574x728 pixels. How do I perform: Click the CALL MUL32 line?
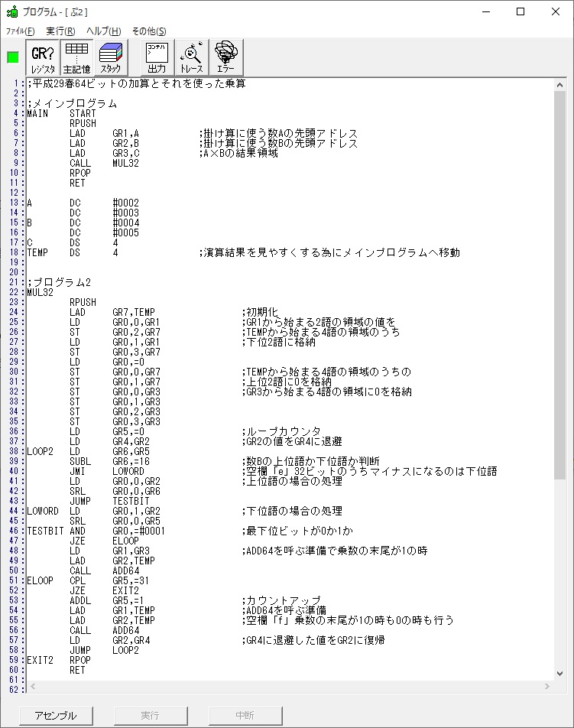click(x=105, y=163)
